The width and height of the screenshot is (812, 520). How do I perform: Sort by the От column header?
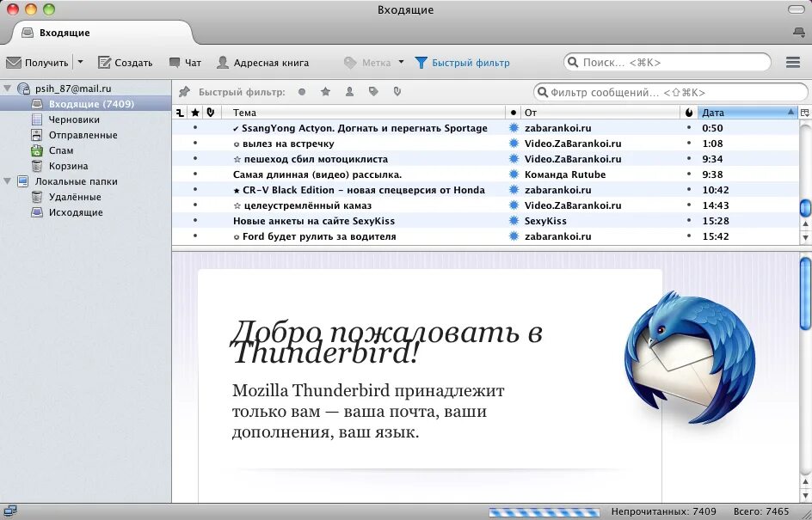(600, 113)
